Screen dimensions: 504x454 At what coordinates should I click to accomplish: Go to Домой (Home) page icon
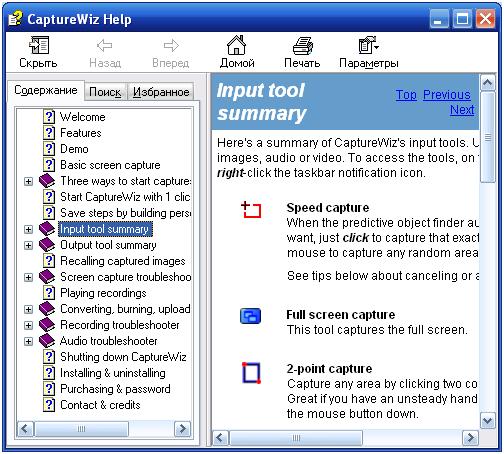(236, 45)
